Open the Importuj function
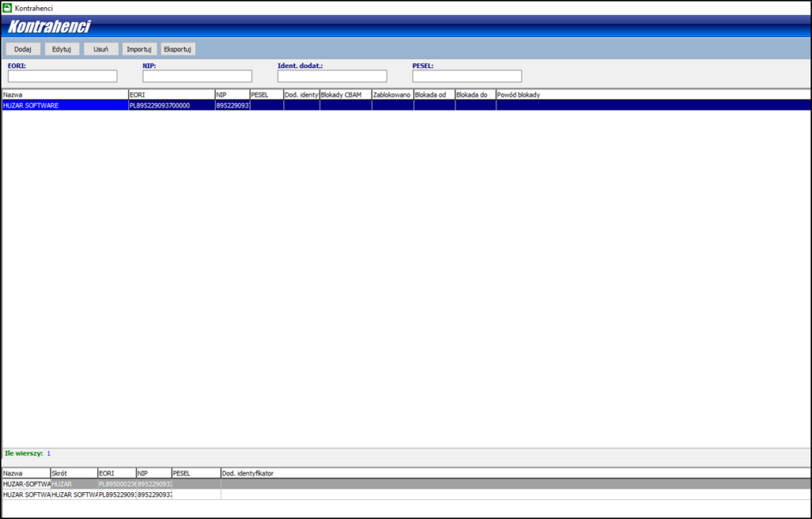Viewport: 812px width, 519px height. pos(139,49)
